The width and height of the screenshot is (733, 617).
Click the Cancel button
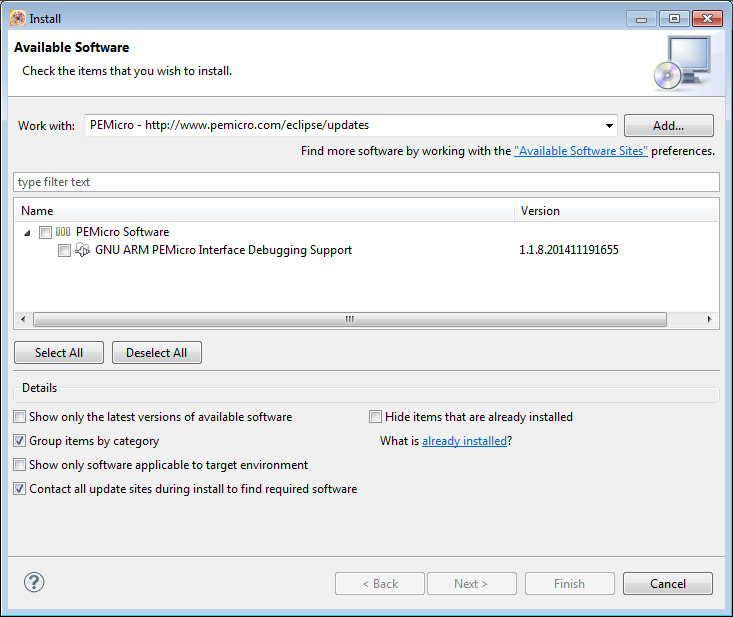[668, 583]
